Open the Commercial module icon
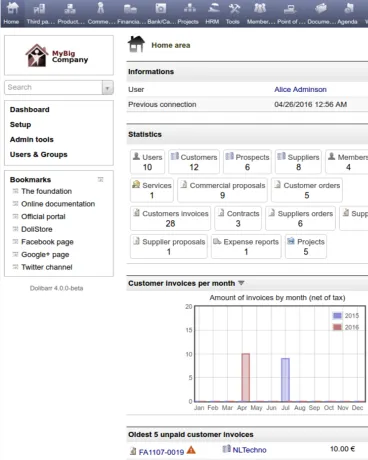 point(100,8)
